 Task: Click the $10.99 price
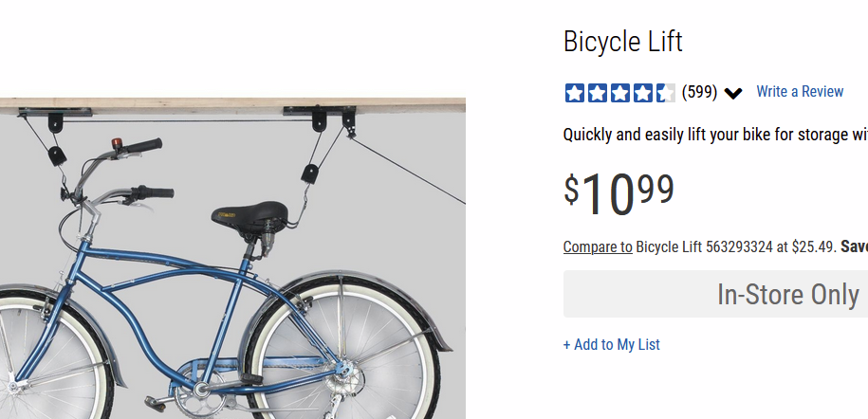pos(619,192)
